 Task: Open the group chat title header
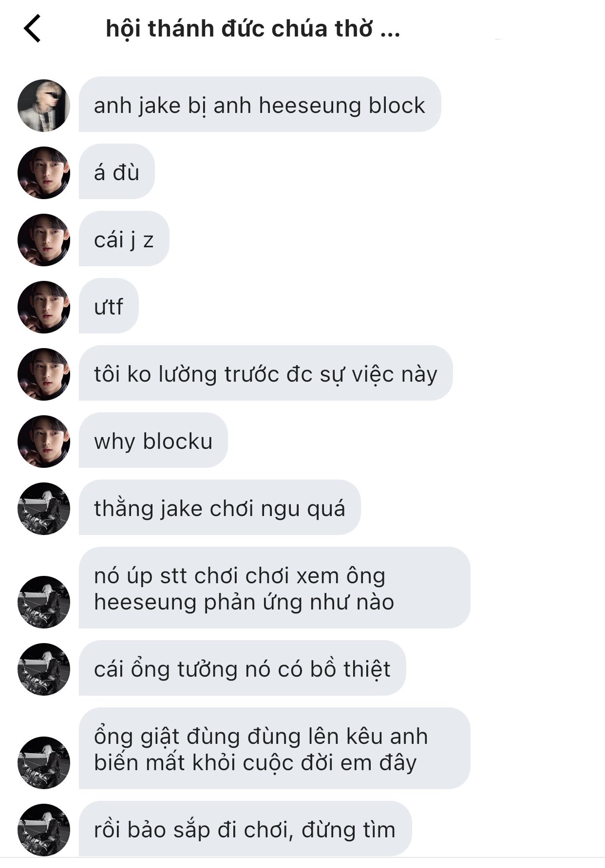point(253,29)
